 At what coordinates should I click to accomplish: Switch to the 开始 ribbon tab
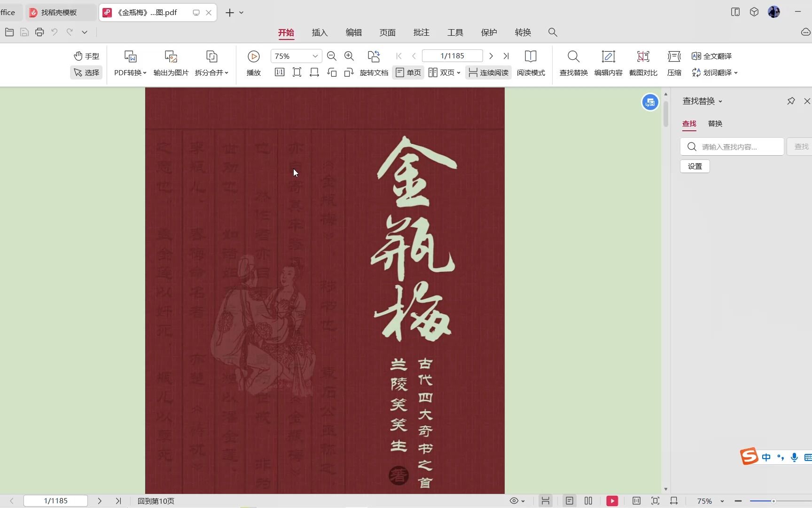point(286,32)
